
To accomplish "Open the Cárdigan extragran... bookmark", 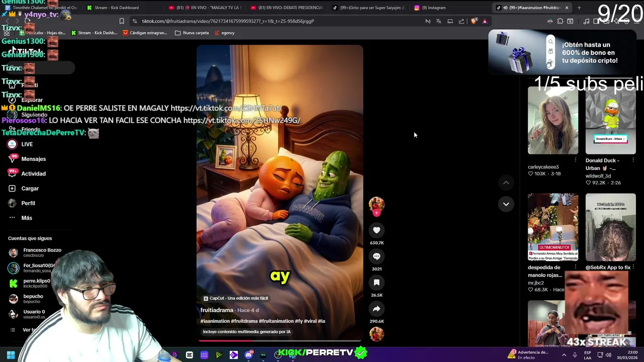I will coord(145,33).
